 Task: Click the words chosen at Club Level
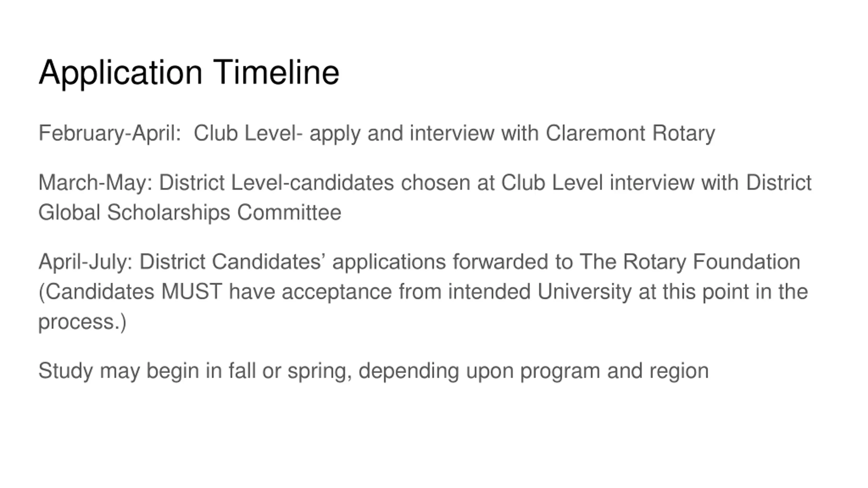pos(502,183)
